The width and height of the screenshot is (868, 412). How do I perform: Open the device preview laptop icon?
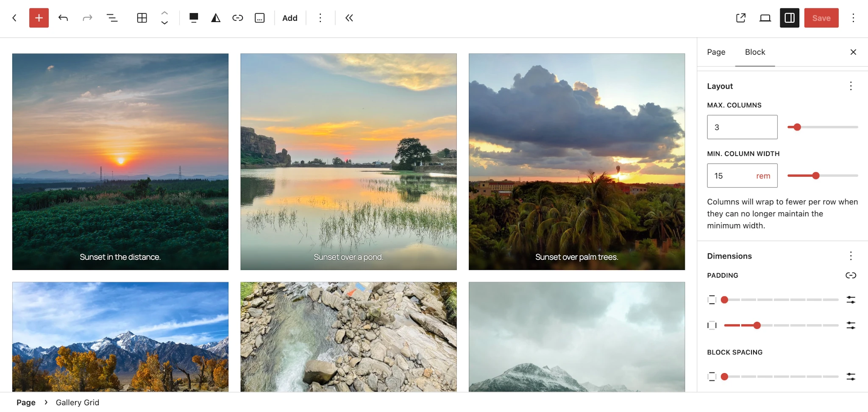(765, 18)
